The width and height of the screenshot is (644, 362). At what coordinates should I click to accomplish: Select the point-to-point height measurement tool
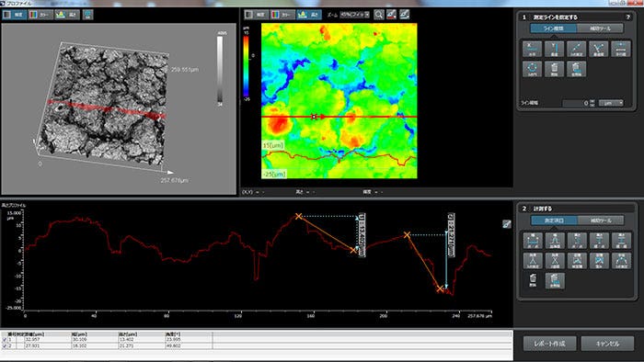[577, 241]
